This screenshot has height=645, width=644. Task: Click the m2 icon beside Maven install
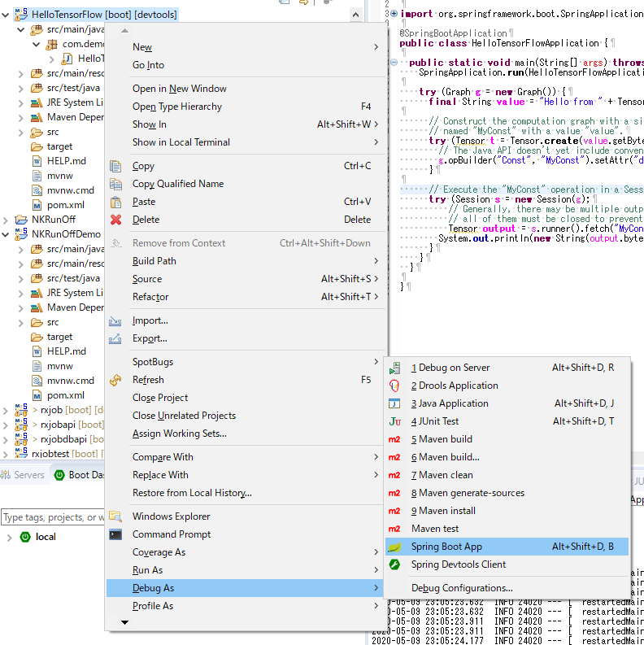(x=394, y=511)
